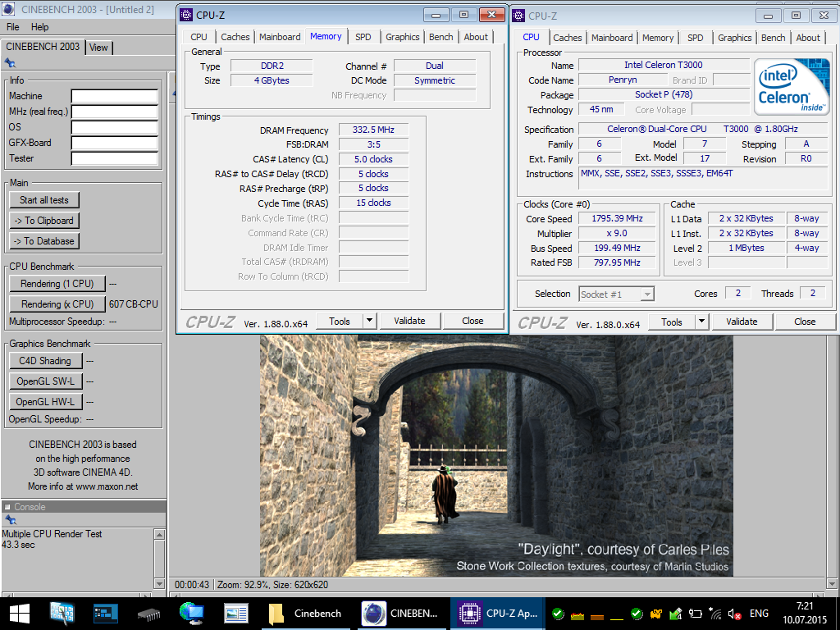
Task: Switch to CINEBENCH app in taskbar
Action: coord(400,614)
